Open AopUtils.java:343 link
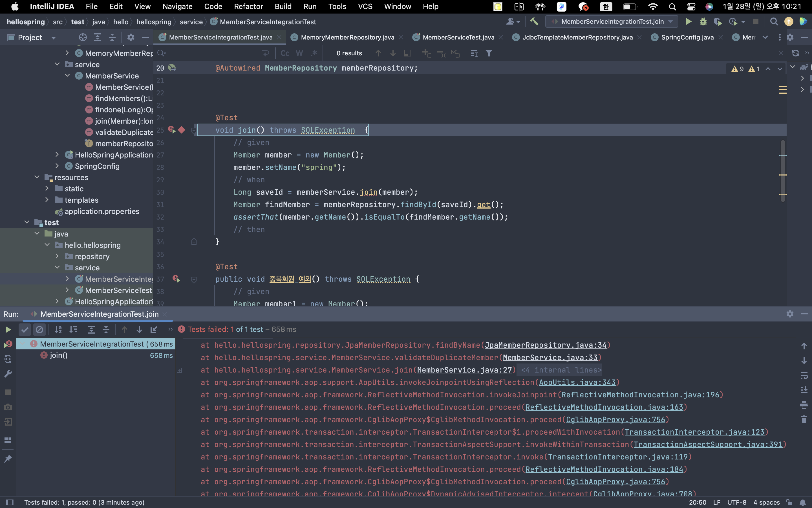 point(577,382)
